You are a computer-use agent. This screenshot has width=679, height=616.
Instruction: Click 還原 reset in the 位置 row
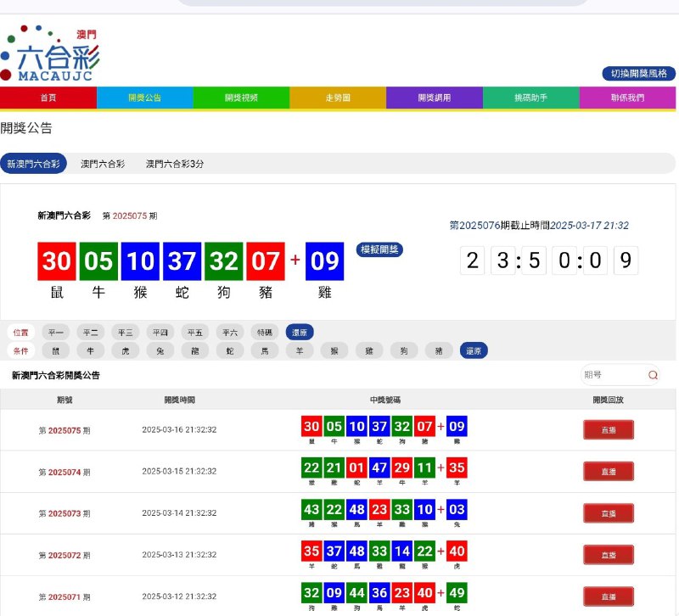click(300, 332)
